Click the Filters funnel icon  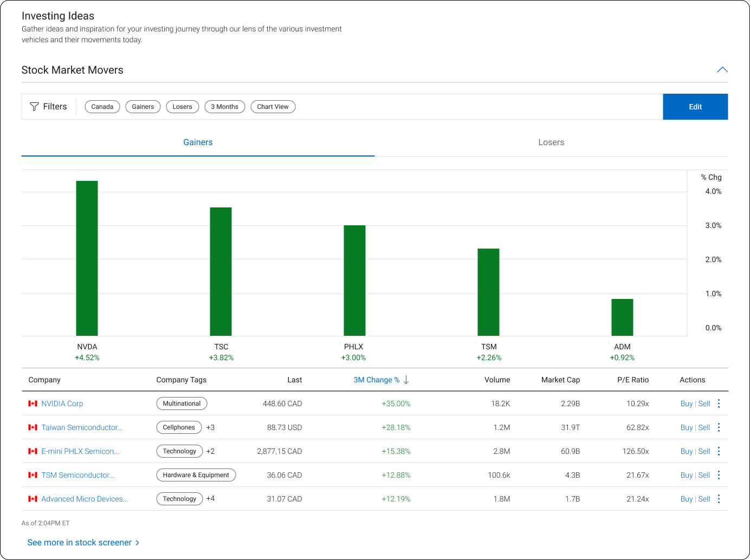pyautogui.click(x=34, y=107)
